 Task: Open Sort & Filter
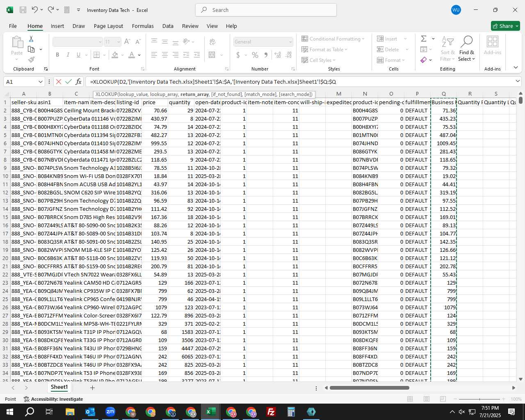(447, 49)
